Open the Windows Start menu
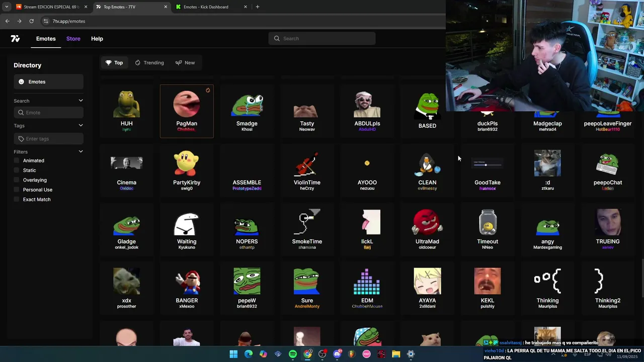 [x=233, y=354]
